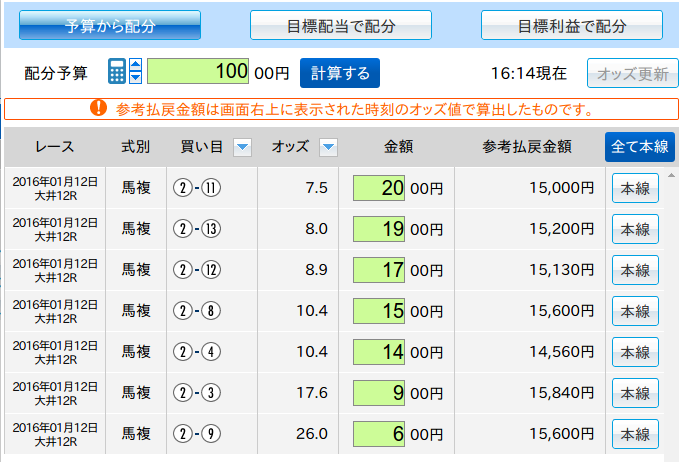The width and height of the screenshot is (682, 462).
Task: Click the orange warning exclamation icon
Action: [x=98, y=108]
